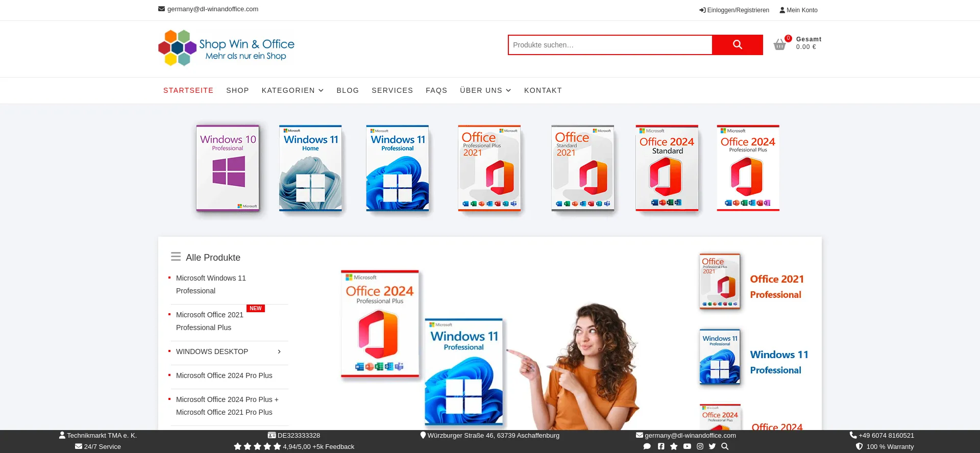Screen dimensions: 980x453
Task: Open the YouTube icon in footer bar
Action: tap(687, 446)
